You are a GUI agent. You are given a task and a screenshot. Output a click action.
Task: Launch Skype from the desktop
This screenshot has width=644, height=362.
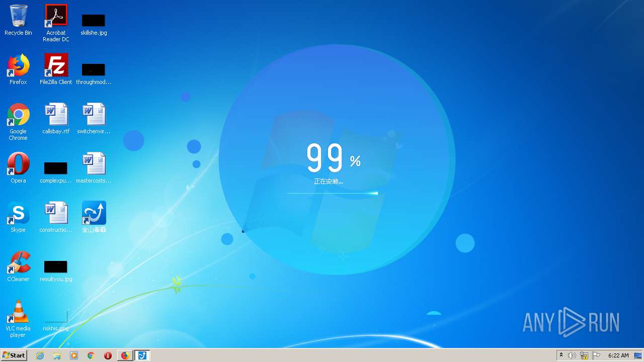pyautogui.click(x=18, y=217)
